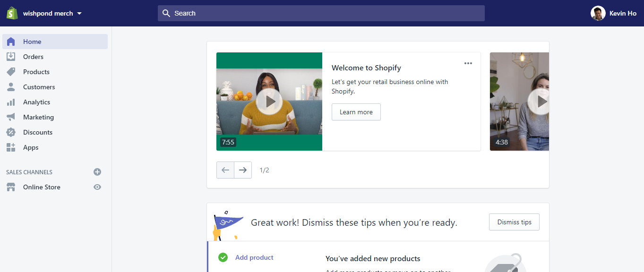Screen dimensions: 644x272
Task: Click the Shopify bag logo
Action: (12, 13)
